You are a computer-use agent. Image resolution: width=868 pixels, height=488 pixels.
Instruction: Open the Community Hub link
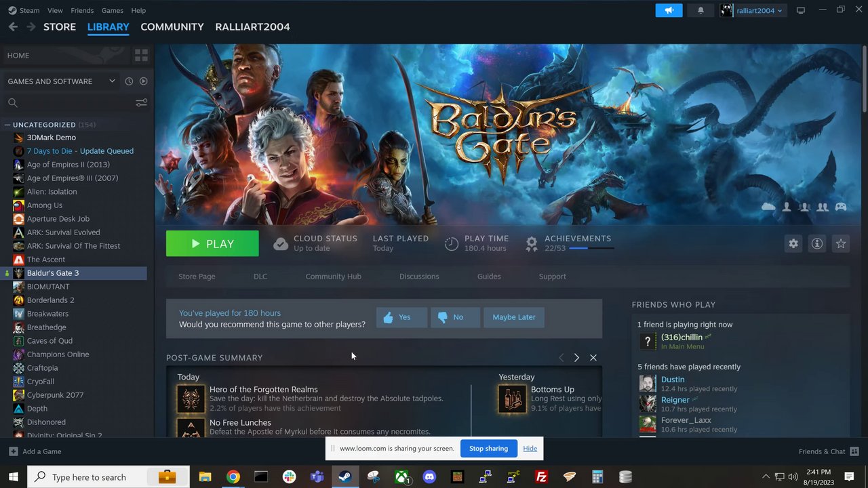(333, 277)
